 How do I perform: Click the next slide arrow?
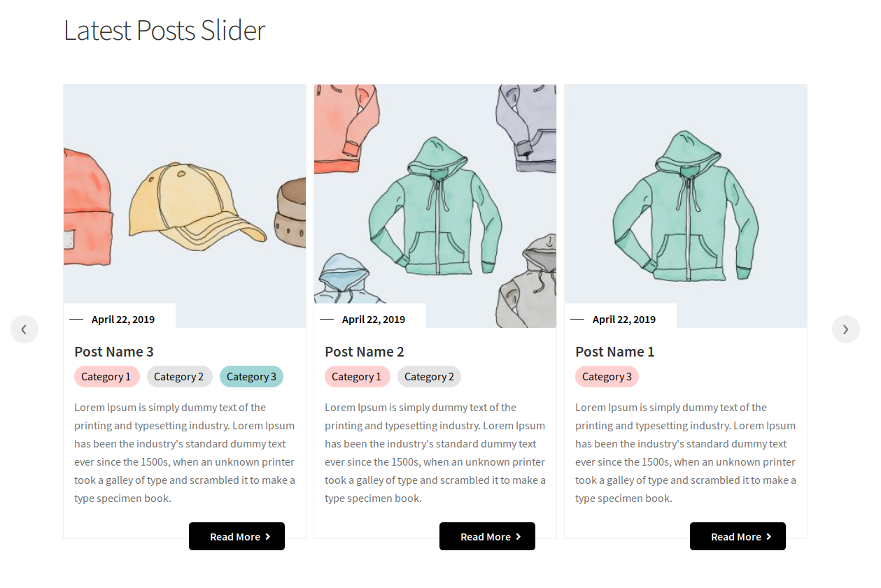point(845,329)
